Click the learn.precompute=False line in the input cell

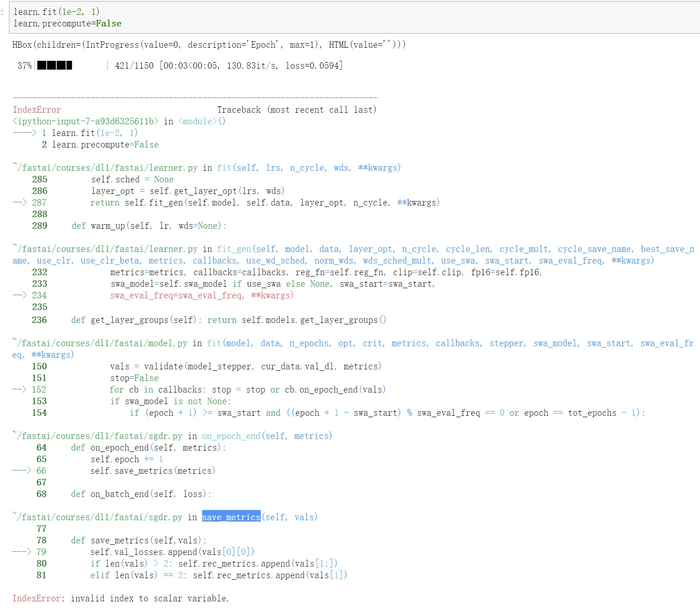click(67, 24)
